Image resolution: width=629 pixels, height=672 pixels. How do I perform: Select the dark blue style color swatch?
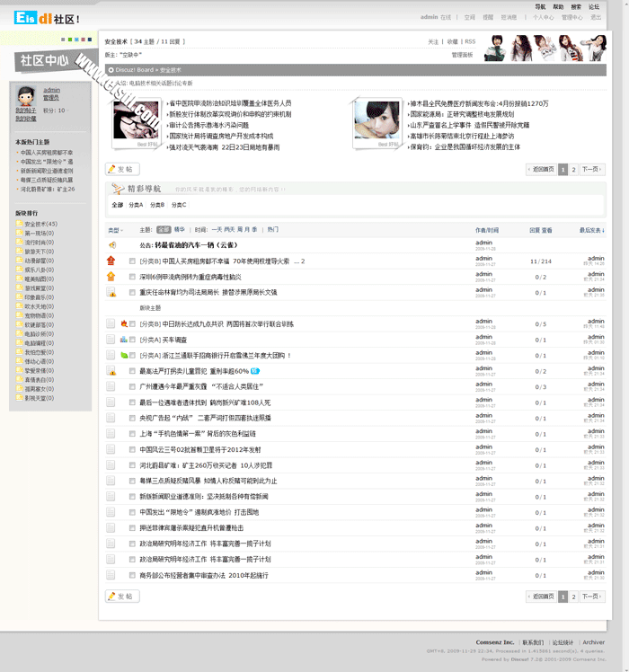tap(90, 40)
